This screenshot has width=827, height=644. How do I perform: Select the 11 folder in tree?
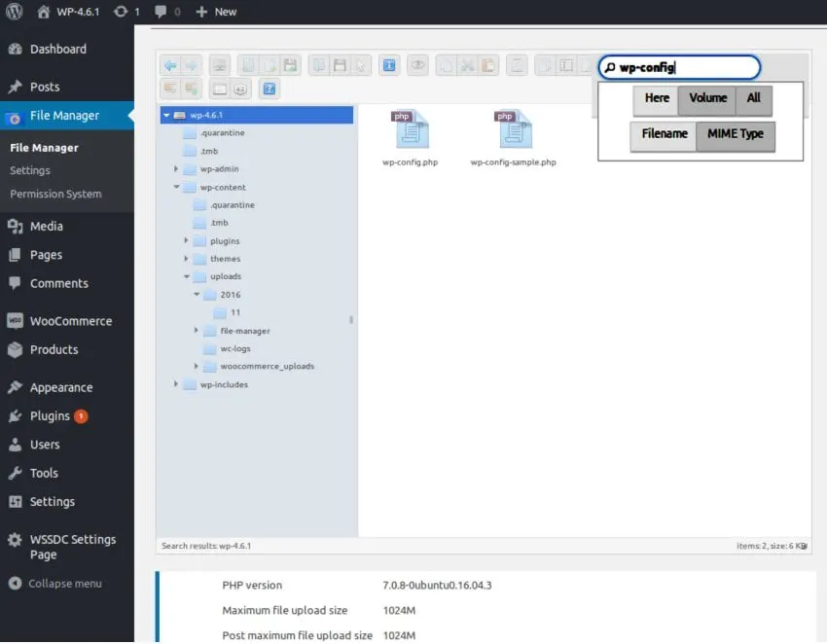[235, 312]
